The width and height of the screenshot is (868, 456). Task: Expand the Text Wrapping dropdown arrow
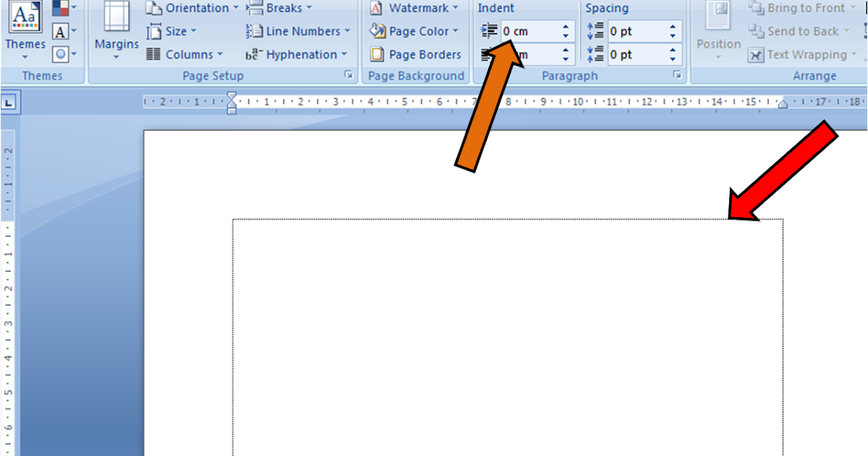pos(854,55)
